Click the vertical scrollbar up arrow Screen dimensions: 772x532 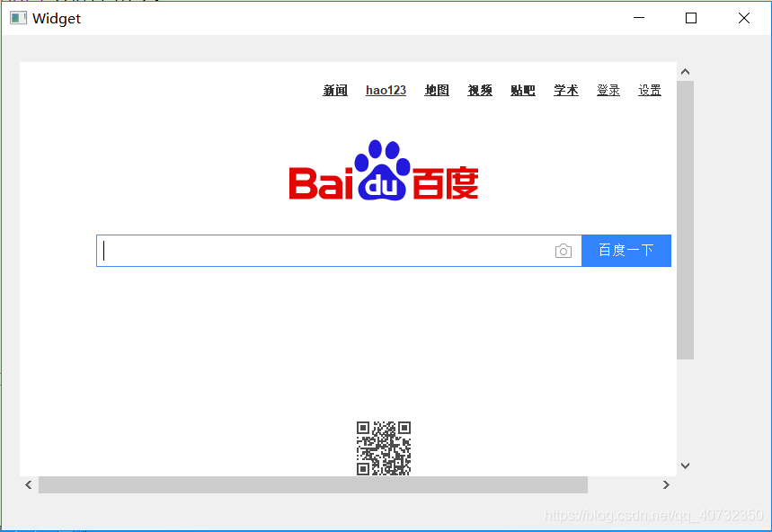tap(685, 72)
